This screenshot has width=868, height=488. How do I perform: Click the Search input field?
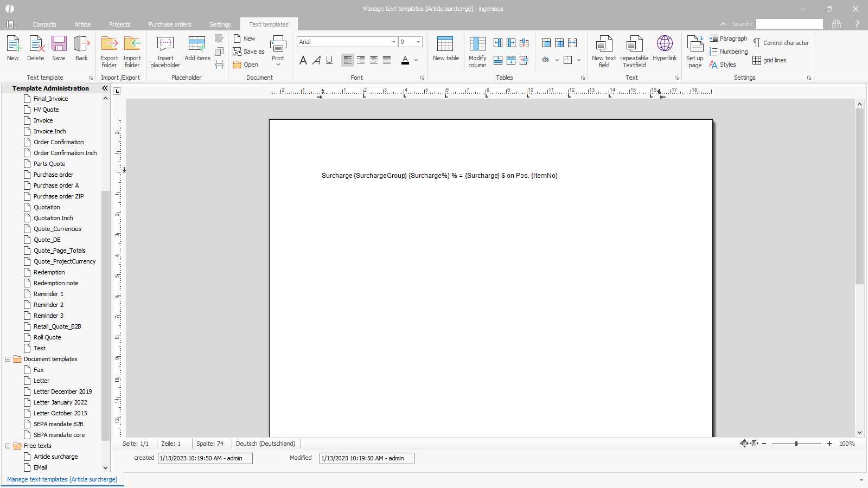(789, 24)
